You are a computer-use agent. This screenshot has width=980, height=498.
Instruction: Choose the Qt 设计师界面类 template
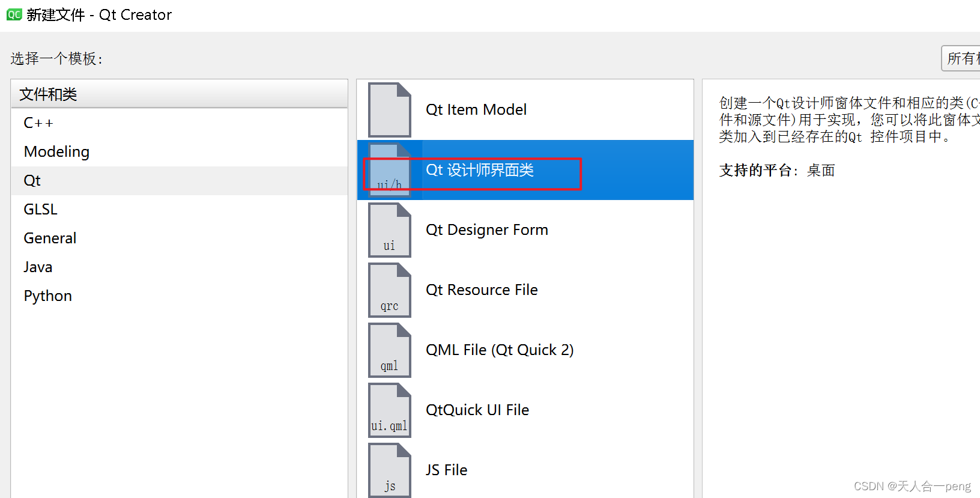tap(525, 170)
